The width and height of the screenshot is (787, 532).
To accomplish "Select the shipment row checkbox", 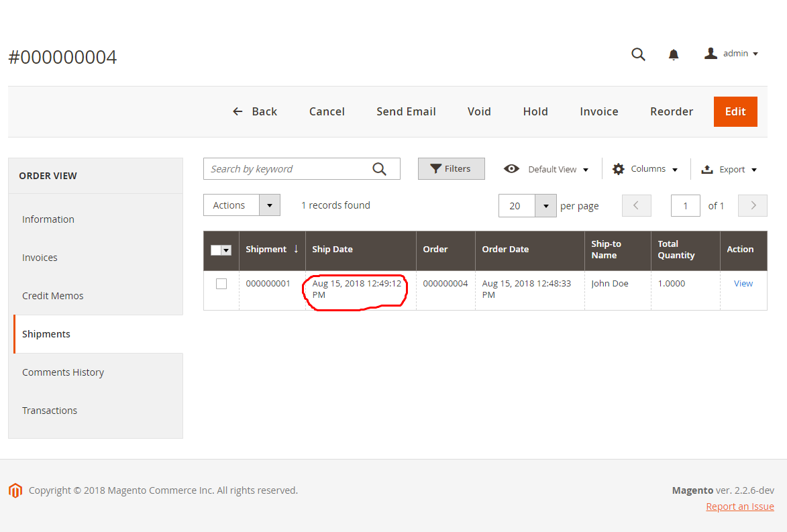I will click(221, 283).
